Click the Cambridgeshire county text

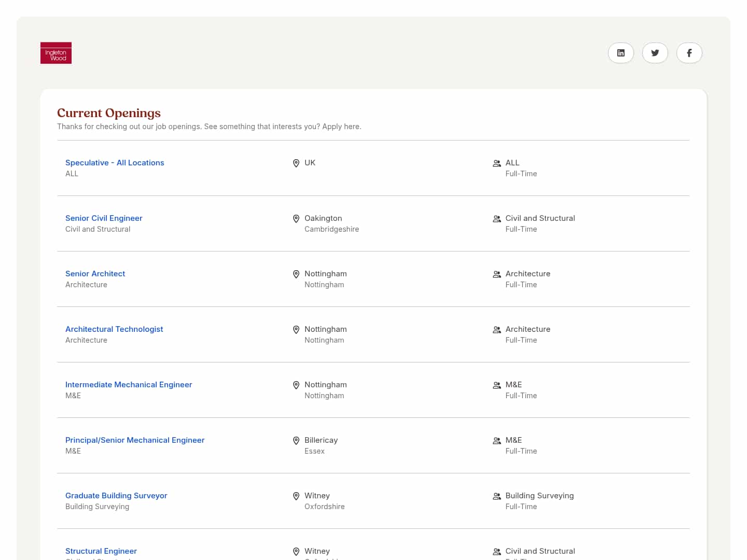[x=331, y=229]
